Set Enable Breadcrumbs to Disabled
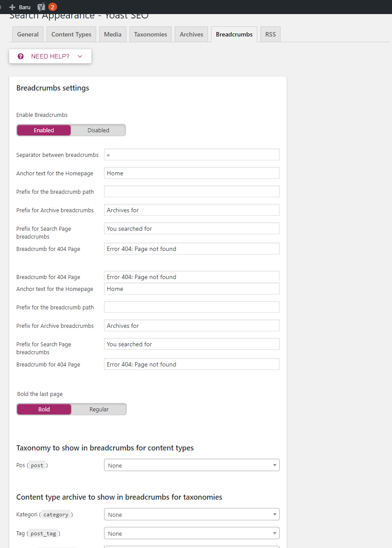The height and width of the screenshot is (548, 392). point(98,130)
